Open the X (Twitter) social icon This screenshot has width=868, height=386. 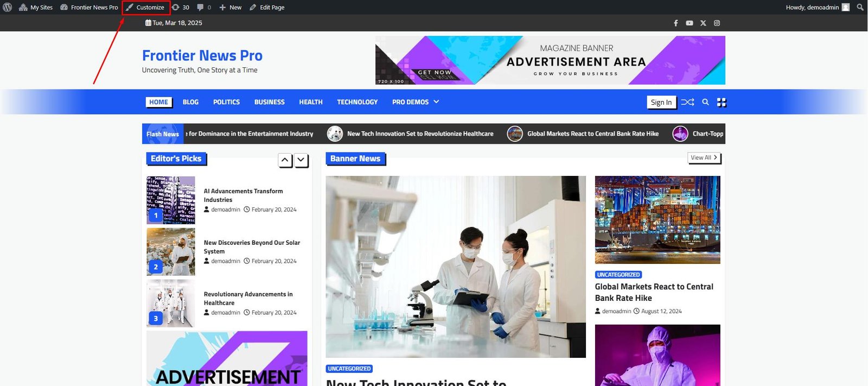tap(703, 23)
